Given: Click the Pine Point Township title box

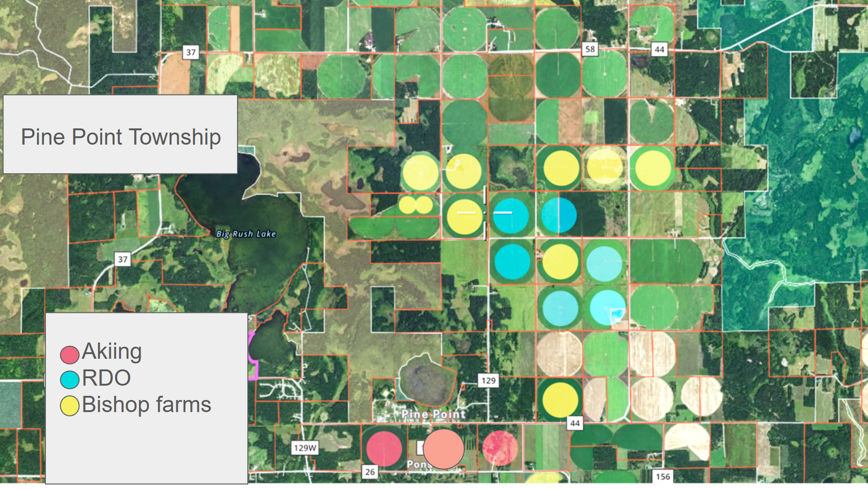Looking at the screenshot, I should (x=121, y=134).
